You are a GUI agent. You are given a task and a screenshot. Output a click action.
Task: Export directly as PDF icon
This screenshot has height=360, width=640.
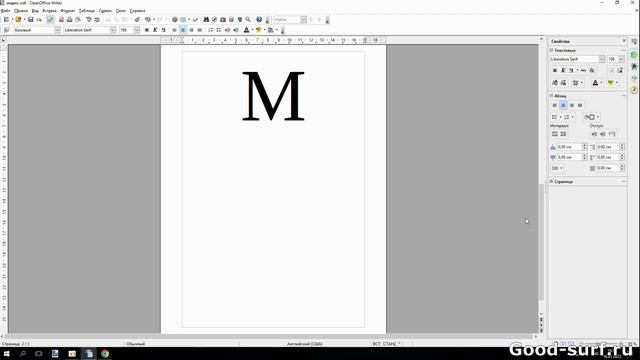[61, 20]
